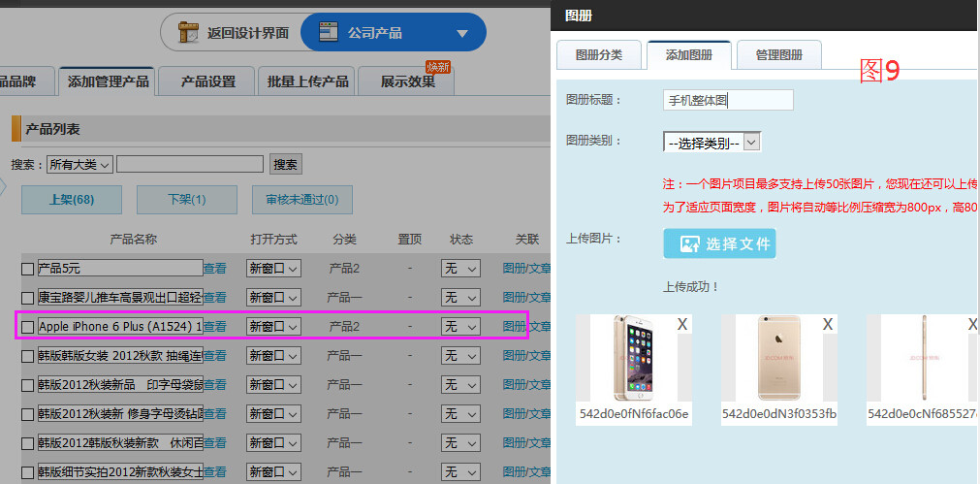This screenshot has width=980, height=484.
Task: Open the iPhone side view thumbnail
Action: point(923,358)
